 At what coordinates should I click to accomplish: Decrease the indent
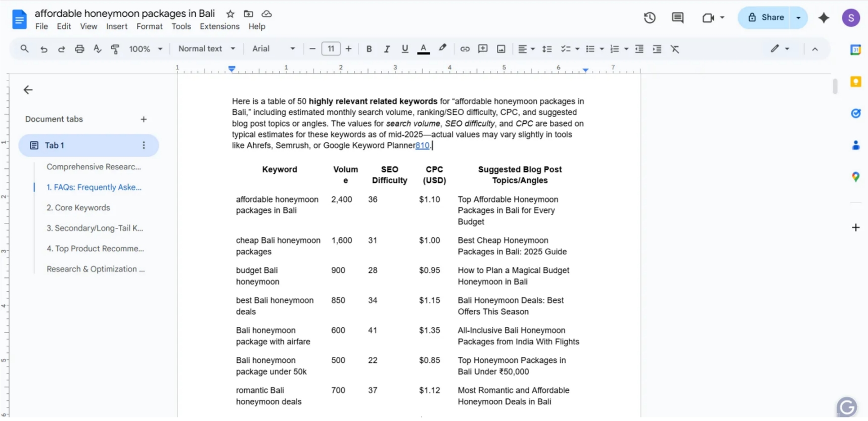click(639, 49)
